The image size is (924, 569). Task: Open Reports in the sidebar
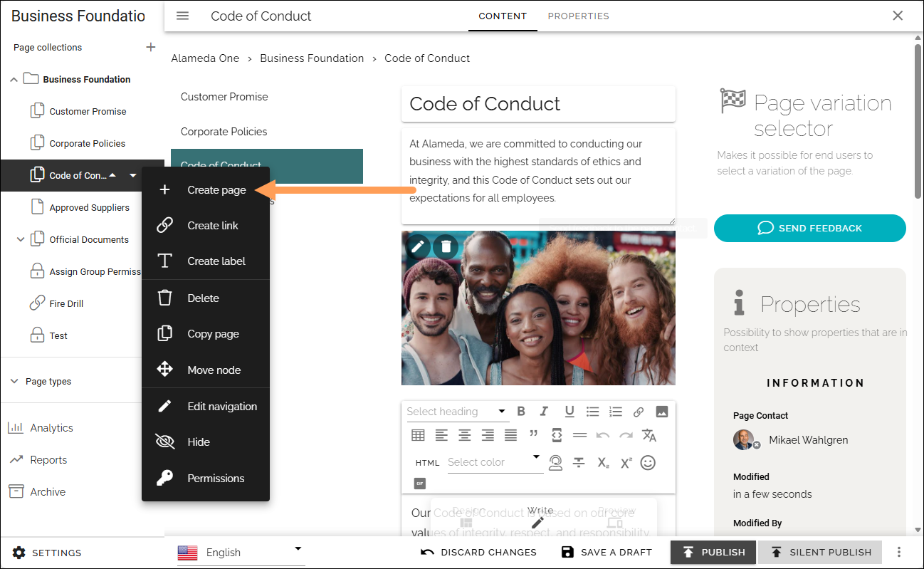coord(38,460)
